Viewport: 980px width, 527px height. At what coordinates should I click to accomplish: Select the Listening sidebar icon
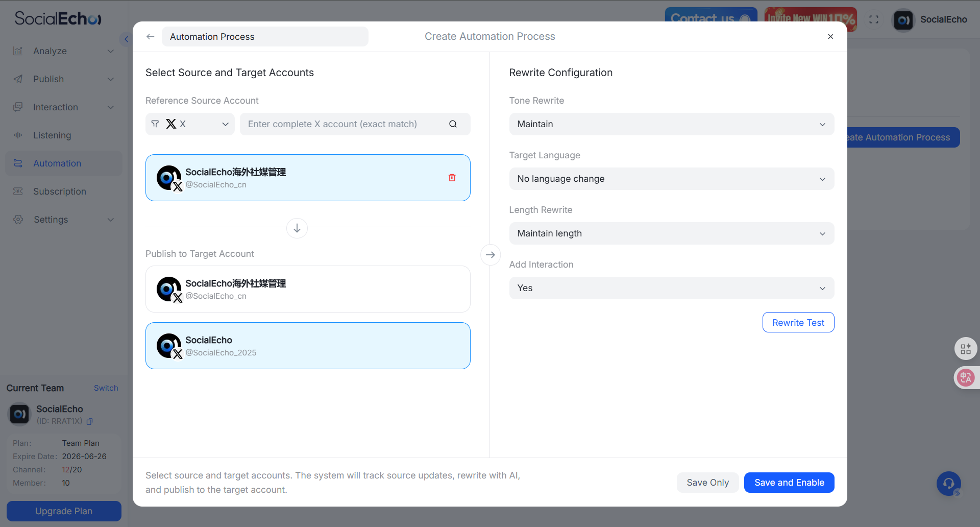pos(18,135)
